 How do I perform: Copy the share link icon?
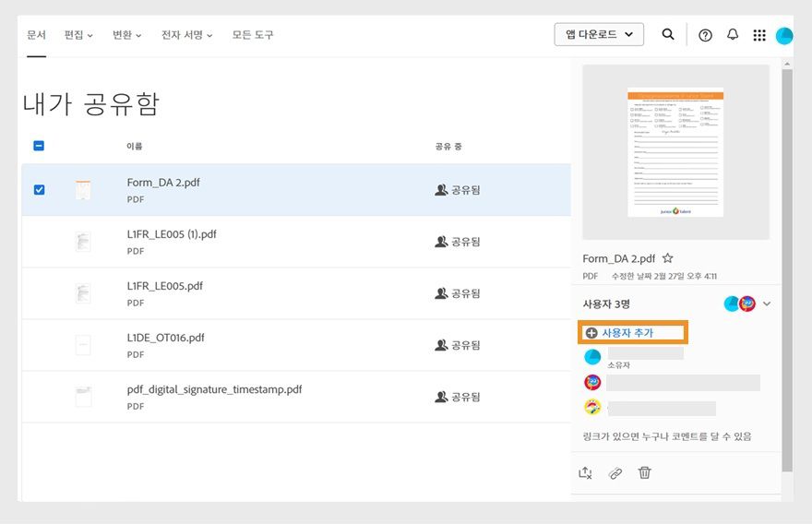(x=615, y=472)
